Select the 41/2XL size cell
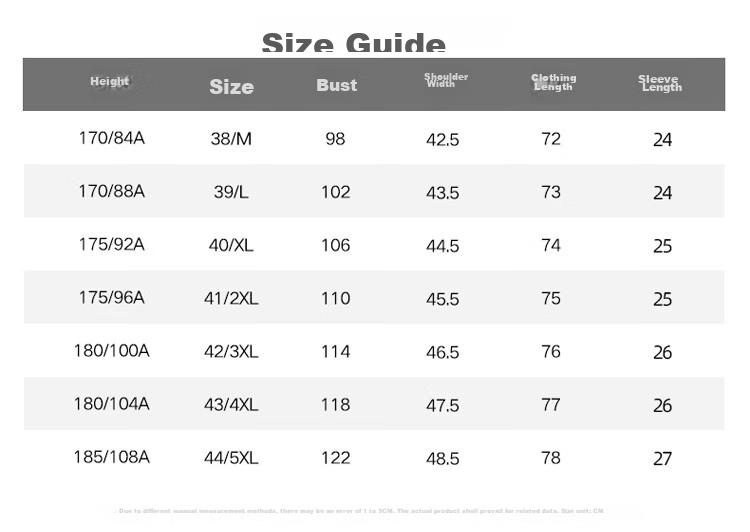 pyautogui.click(x=231, y=298)
